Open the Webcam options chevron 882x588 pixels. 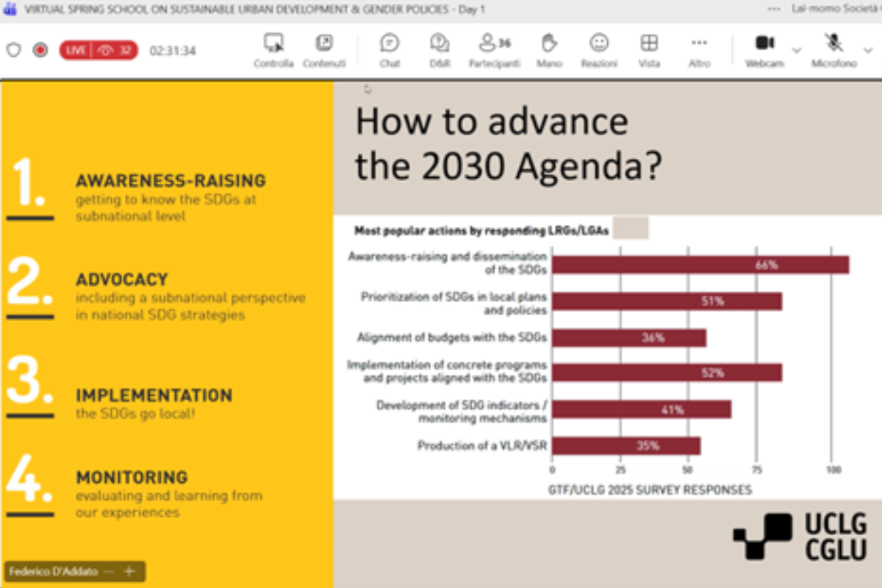tap(796, 50)
